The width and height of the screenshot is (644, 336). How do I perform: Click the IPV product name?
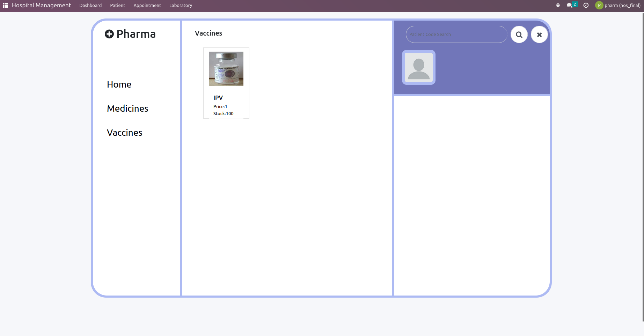pyautogui.click(x=218, y=98)
